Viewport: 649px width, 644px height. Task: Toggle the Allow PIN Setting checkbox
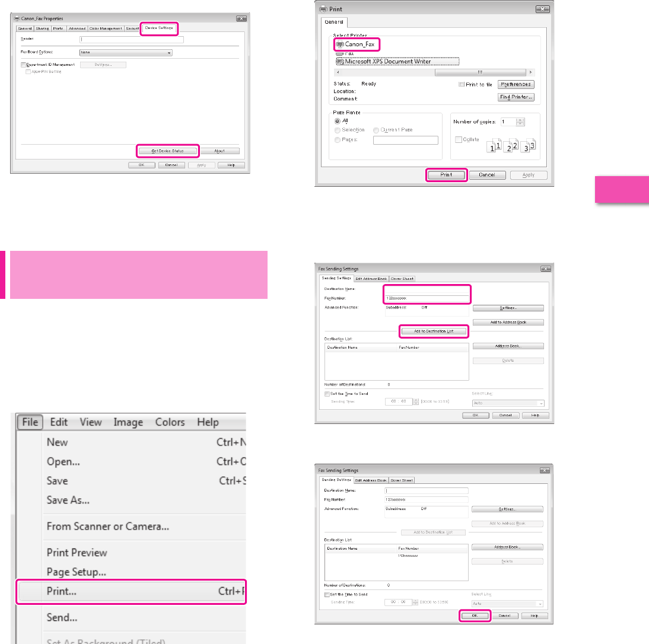click(x=28, y=72)
